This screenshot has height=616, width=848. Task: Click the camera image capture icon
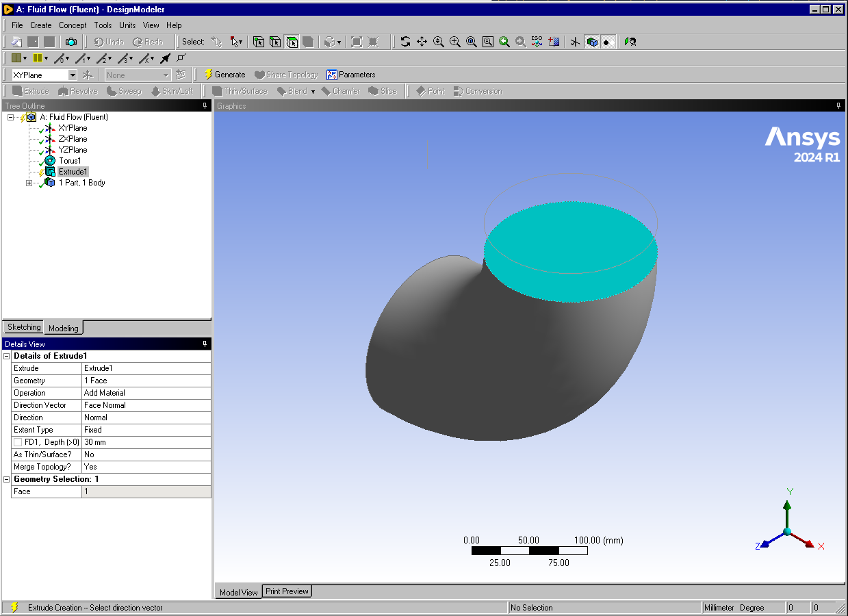[x=70, y=42]
